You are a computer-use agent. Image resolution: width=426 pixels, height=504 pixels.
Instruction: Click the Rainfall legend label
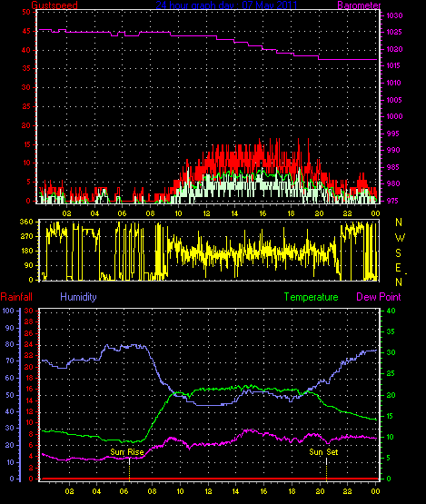[16, 297]
